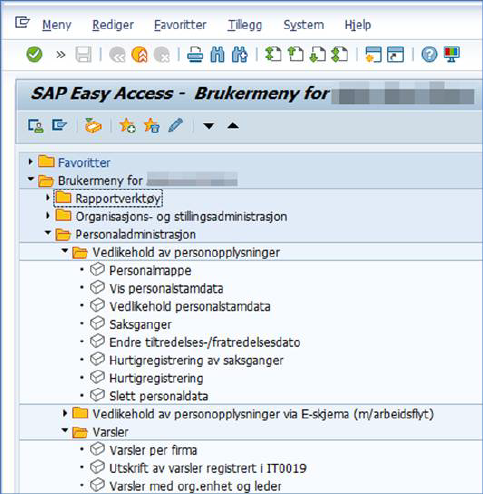Click the Create New Session icon
483x494 pixels.
[373, 54]
